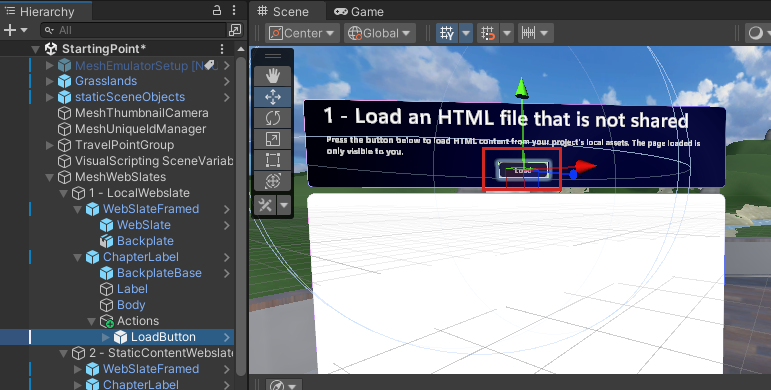Open BackplateBase prefab via chevron

click(227, 273)
